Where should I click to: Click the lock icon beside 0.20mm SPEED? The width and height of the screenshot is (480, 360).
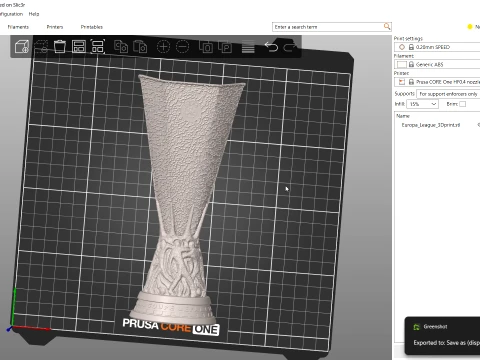pos(411,47)
